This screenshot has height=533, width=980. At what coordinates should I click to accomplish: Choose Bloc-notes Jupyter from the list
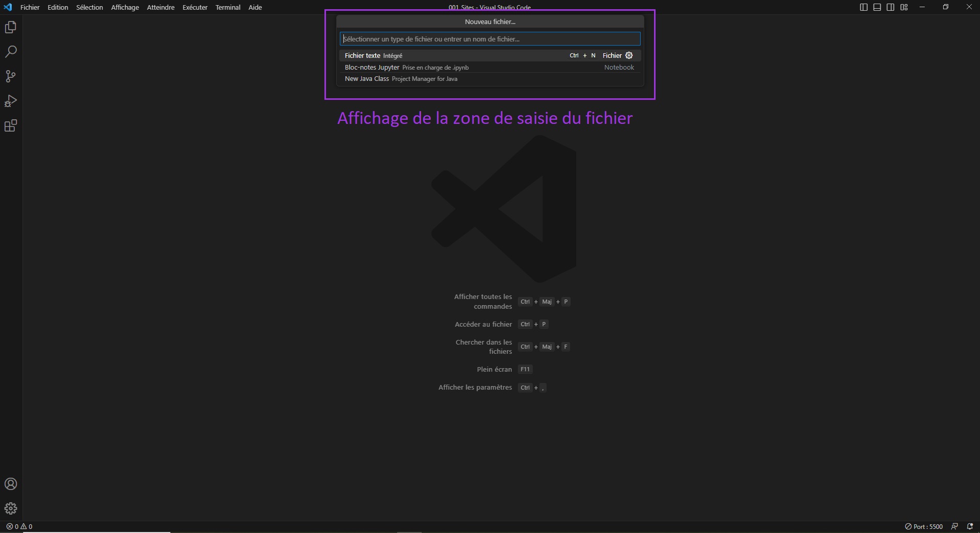372,67
